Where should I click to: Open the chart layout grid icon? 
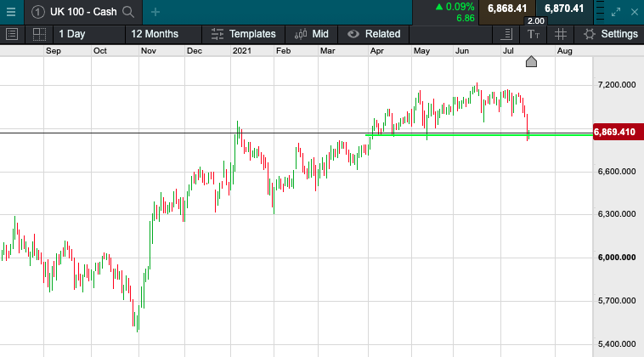[x=39, y=34]
